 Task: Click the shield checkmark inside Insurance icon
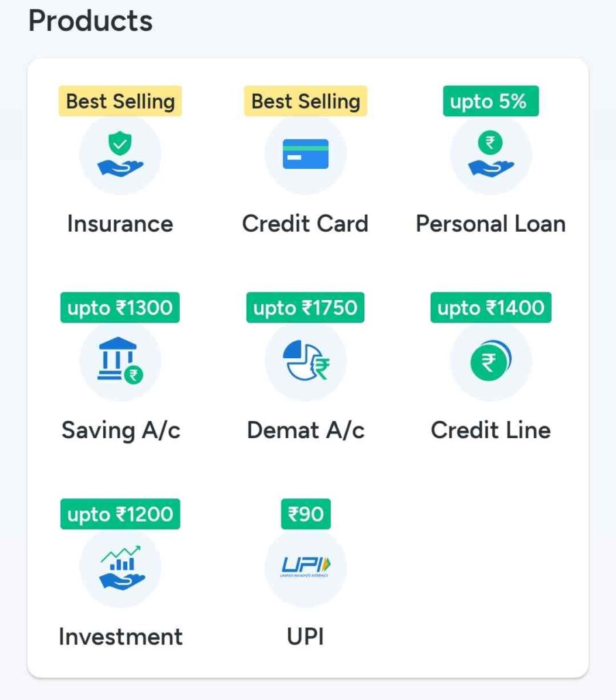(120, 145)
